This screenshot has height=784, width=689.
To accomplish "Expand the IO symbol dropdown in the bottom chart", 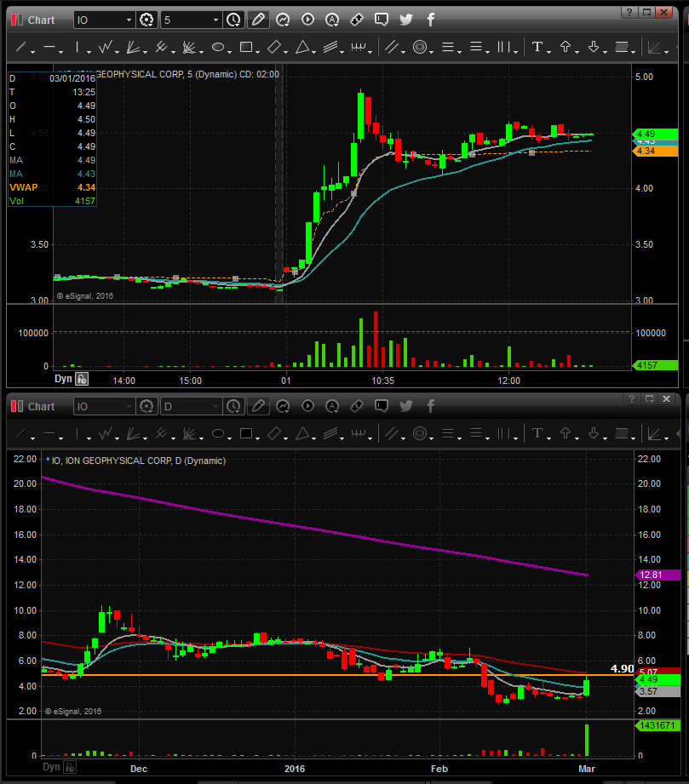I will [129, 407].
